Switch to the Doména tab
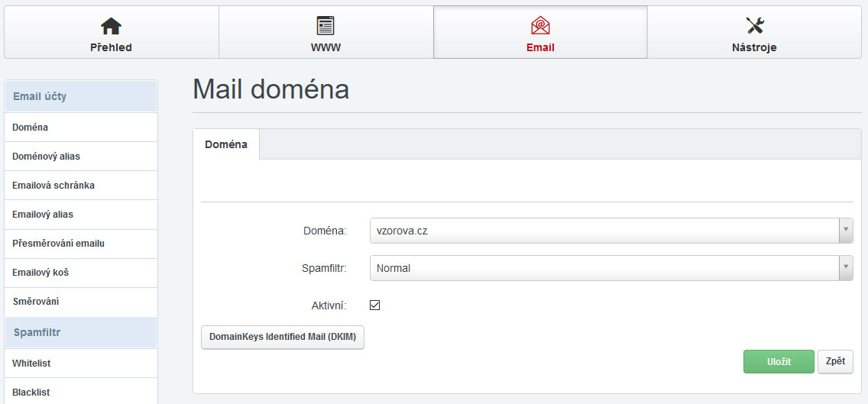The height and width of the screenshot is (404, 868). (226, 144)
